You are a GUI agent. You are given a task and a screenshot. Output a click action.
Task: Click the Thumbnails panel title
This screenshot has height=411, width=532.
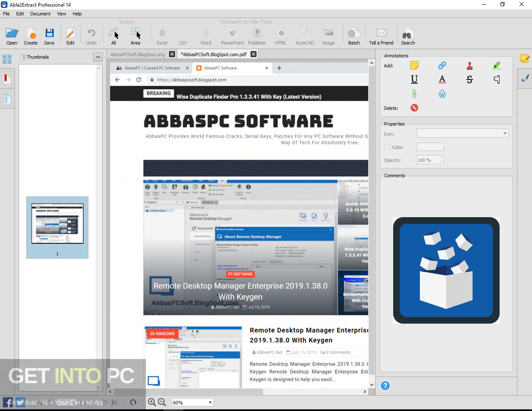38,57
